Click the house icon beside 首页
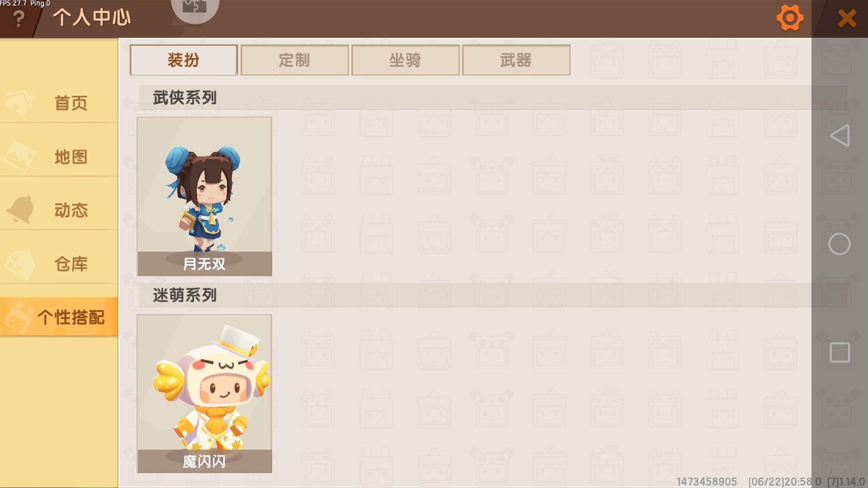This screenshot has width=868, height=488. [19, 102]
